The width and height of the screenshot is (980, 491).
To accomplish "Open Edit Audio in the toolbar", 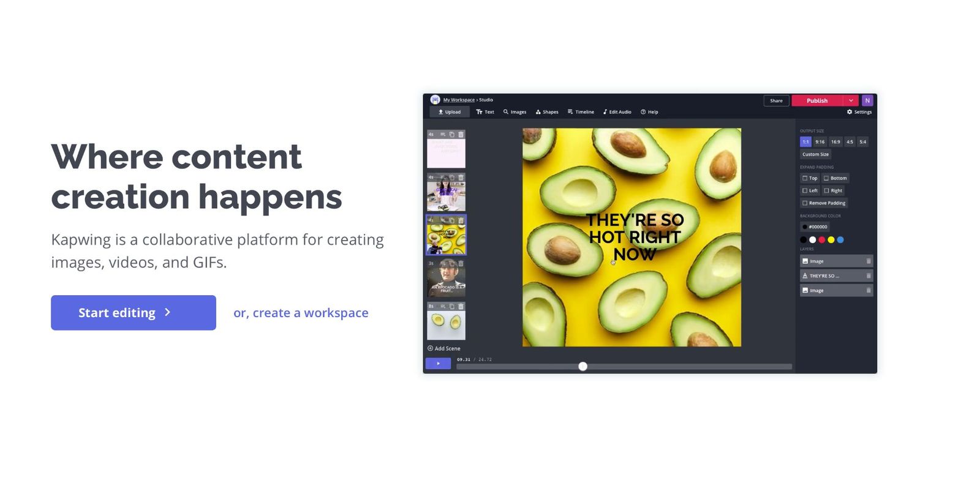I will [x=617, y=112].
